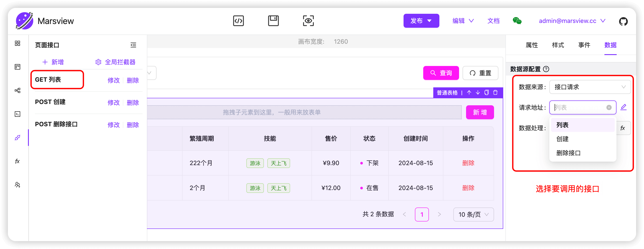Clear the 请求地址 field with x icon
Viewport: 644px width, 249px height.
pyautogui.click(x=609, y=107)
